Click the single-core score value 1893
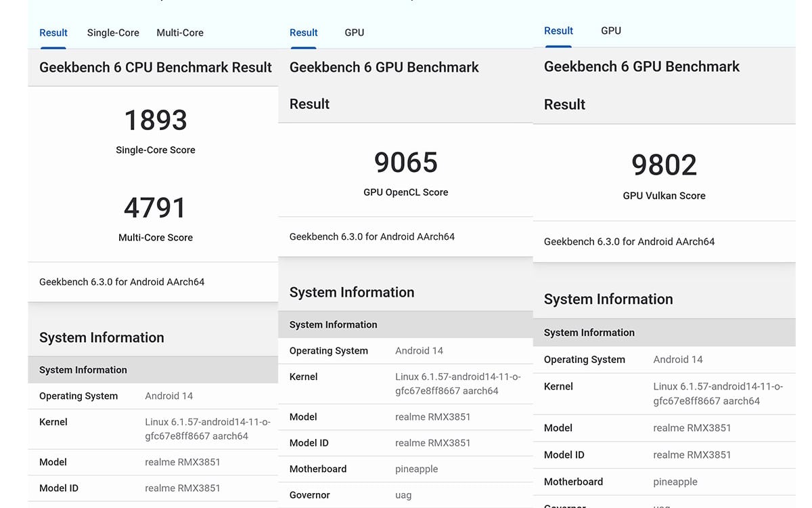Screen dimensions: 812x508 (156, 121)
